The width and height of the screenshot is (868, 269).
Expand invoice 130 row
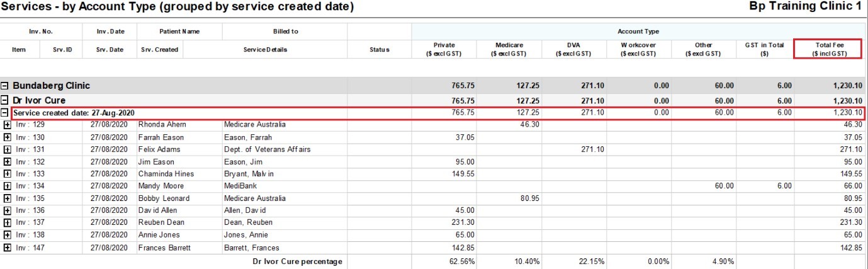click(8, 137)
